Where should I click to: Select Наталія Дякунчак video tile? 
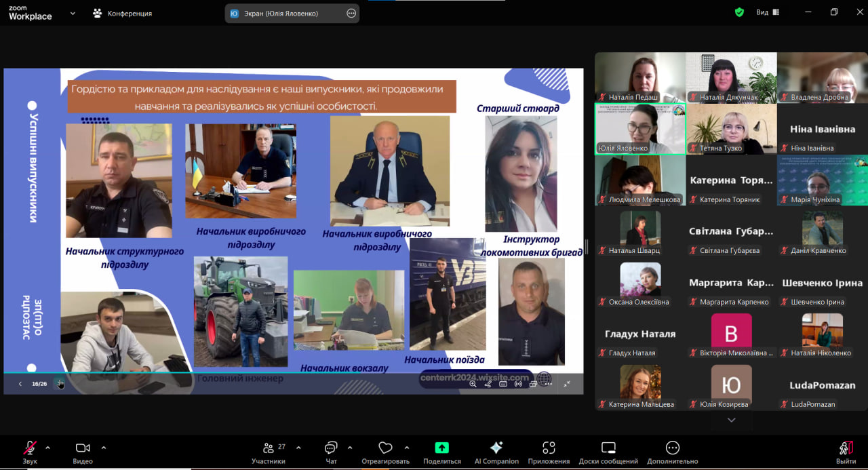(x=731, y=77)
